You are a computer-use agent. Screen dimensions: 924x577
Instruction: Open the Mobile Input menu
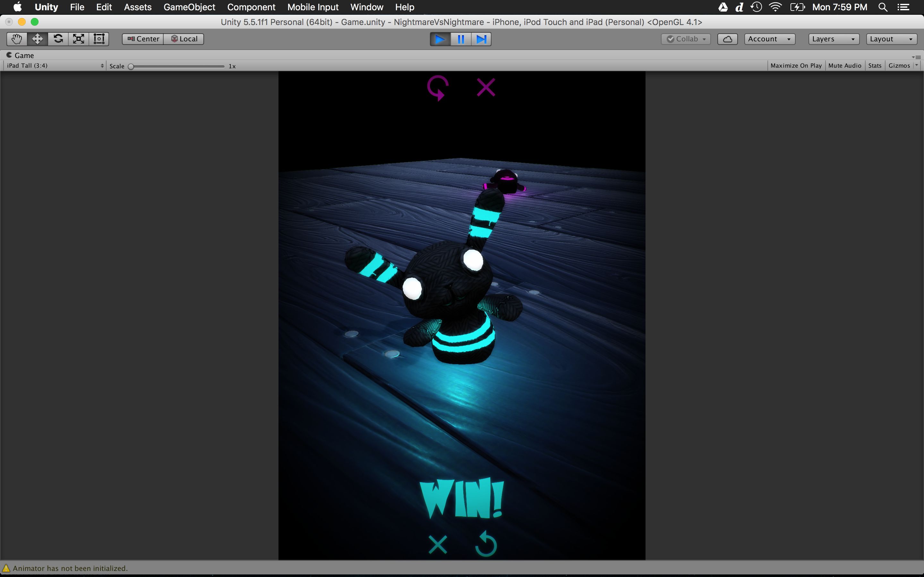coord(313,7)
